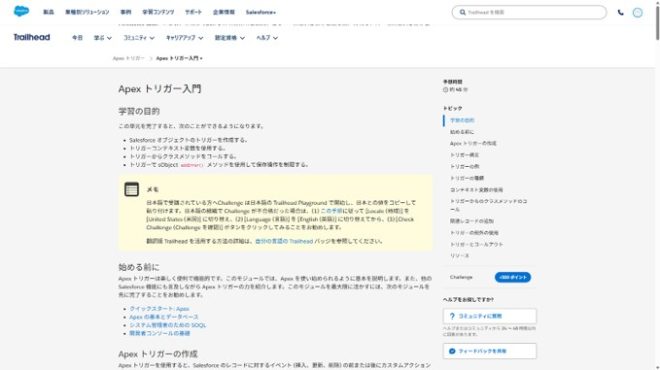The image size is (660, 370).
Task: Jump to トリガーの例 topic in sidebar
Action: click(464, 167)
